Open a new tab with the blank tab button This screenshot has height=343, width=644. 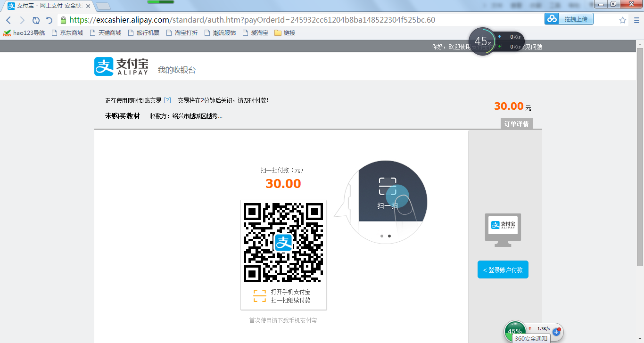103,6
